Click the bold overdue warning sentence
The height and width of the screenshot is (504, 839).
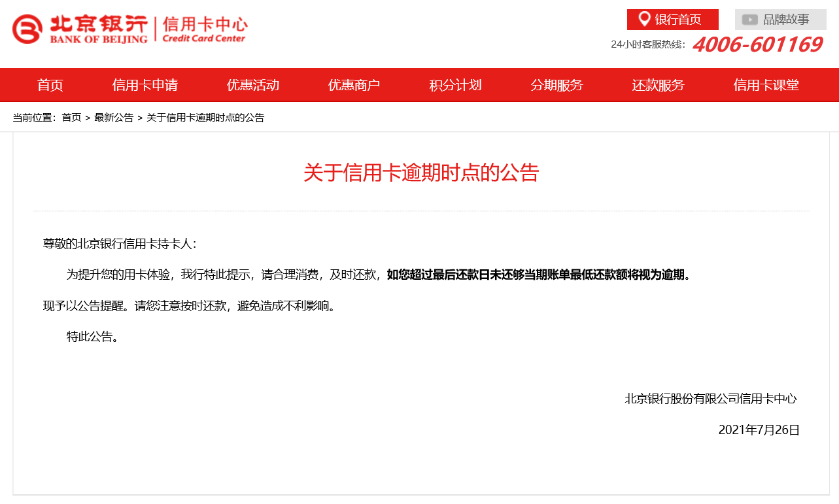point(539,275)
